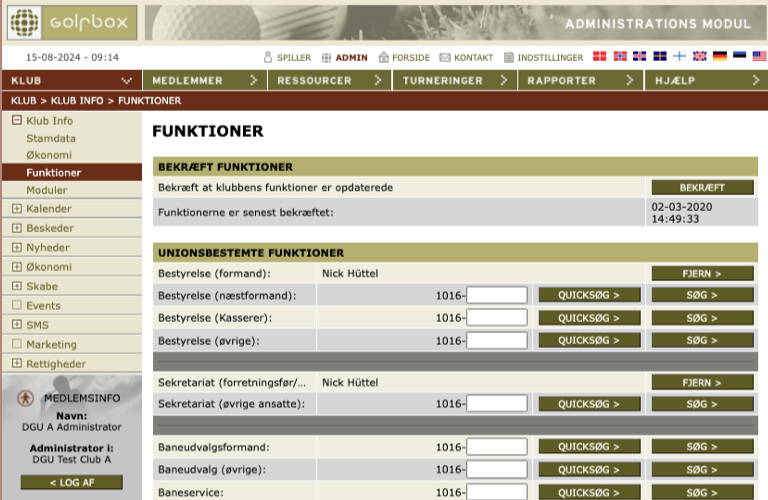Screen dimensions: 768x500
Task: Open the TURNERINGER menu
Action: [x=455, y=80]
